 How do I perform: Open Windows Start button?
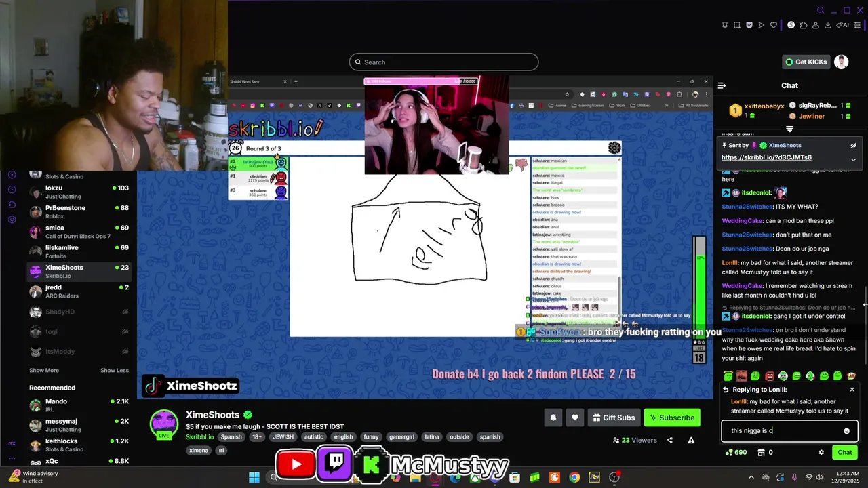pos(254,477)
